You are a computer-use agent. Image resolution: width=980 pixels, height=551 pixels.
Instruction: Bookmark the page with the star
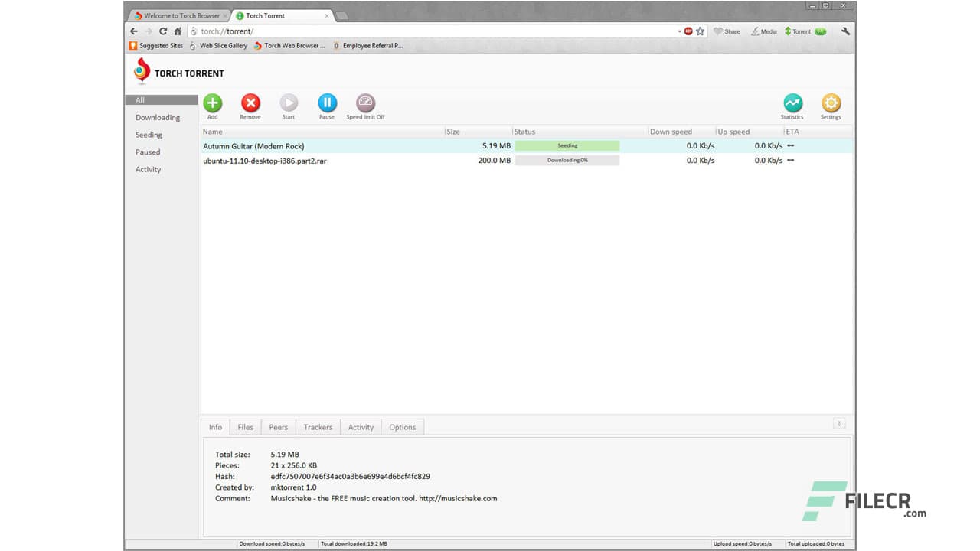click(700, 31)
